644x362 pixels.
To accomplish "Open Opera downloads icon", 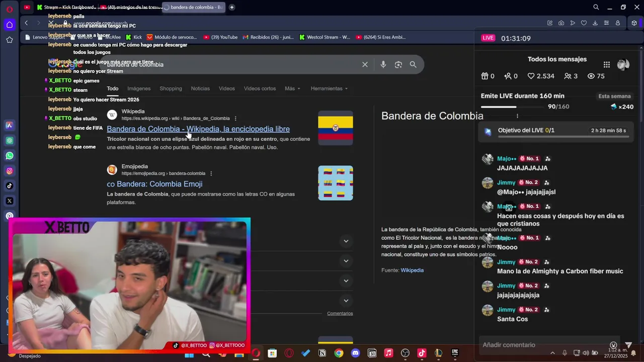I will (x=595, y=23).
